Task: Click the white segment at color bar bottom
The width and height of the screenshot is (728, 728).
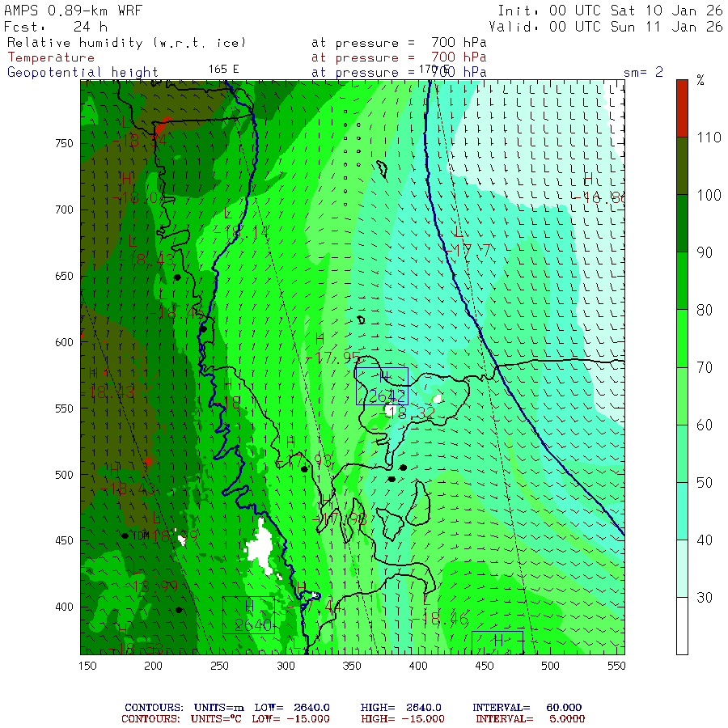Action: pyautogui.click(x=682, y=626)
